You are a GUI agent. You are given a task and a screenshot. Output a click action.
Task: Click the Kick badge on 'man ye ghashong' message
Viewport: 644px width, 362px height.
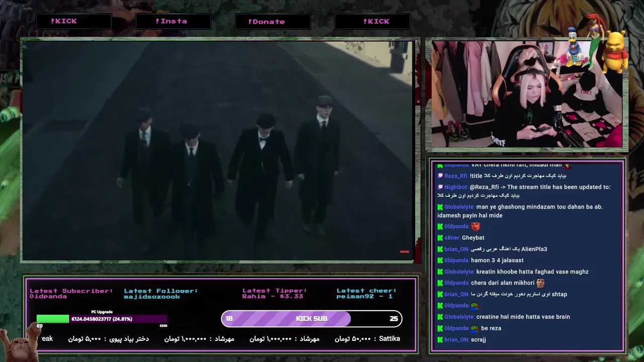click(x=440, y=207)
